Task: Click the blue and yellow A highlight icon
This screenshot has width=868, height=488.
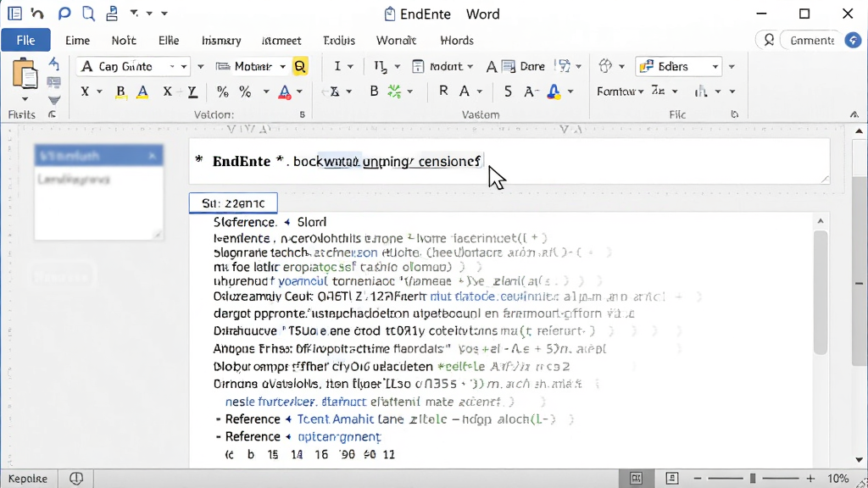Action: pos(553,91)
